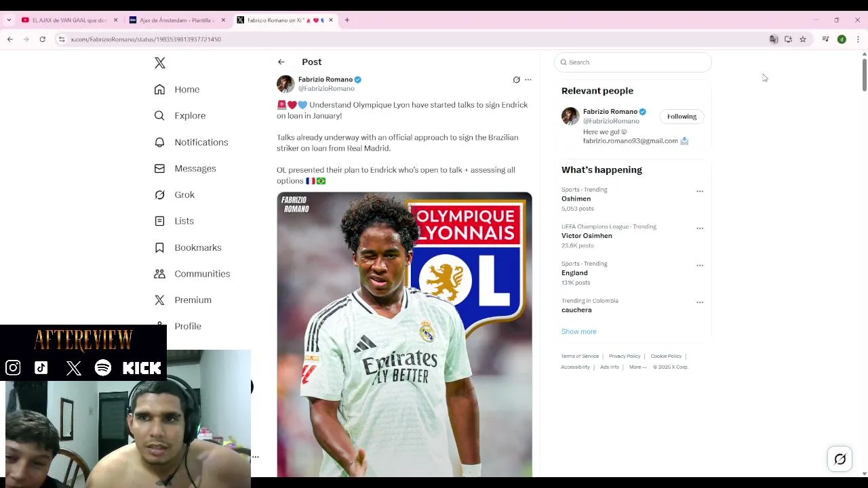The width and height of the screenshot is (868, 488).
Task: Open the Chrome three-dot menu
Action: tap(858, 39)
